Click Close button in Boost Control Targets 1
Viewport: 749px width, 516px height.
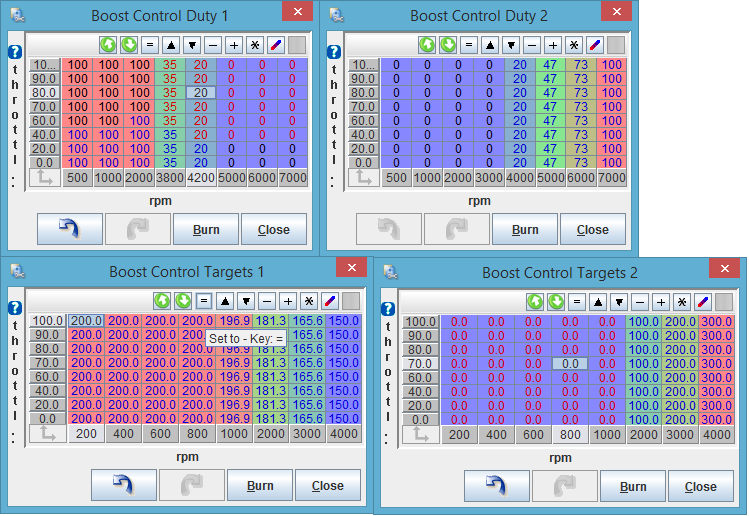pyautogui.click(x=328, y=485)
